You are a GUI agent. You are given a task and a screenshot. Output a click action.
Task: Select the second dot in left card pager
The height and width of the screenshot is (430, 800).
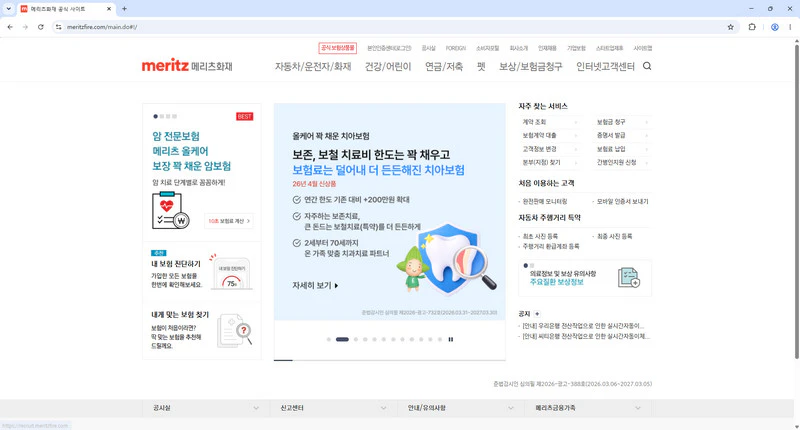[162, 116]
